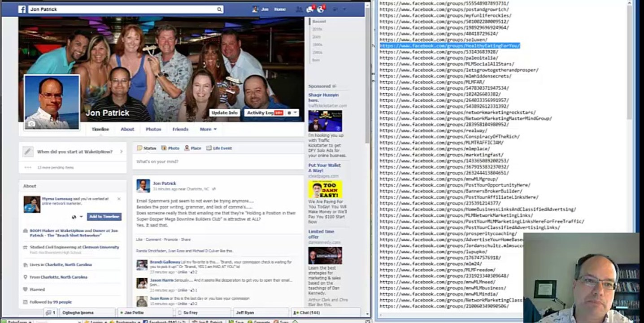
Task: Click Shaqir Hussyn sponsored ad title
Action: click(x=323, y=97)
